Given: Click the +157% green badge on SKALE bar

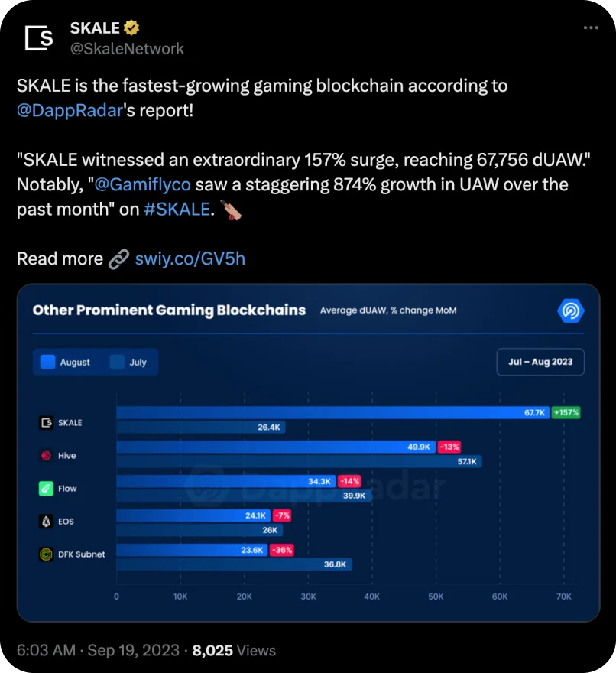Looking at the screenshot, I should click(x=566, y=412).
